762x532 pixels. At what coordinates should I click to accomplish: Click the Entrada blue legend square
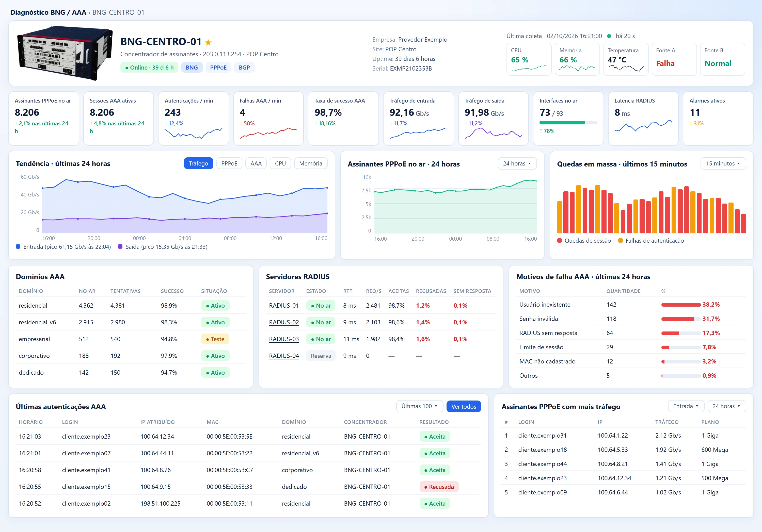18,246
